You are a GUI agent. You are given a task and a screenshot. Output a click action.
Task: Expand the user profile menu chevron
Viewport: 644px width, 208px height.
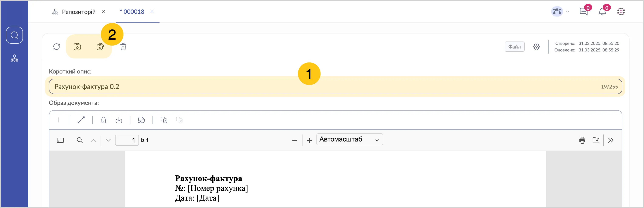568,11
